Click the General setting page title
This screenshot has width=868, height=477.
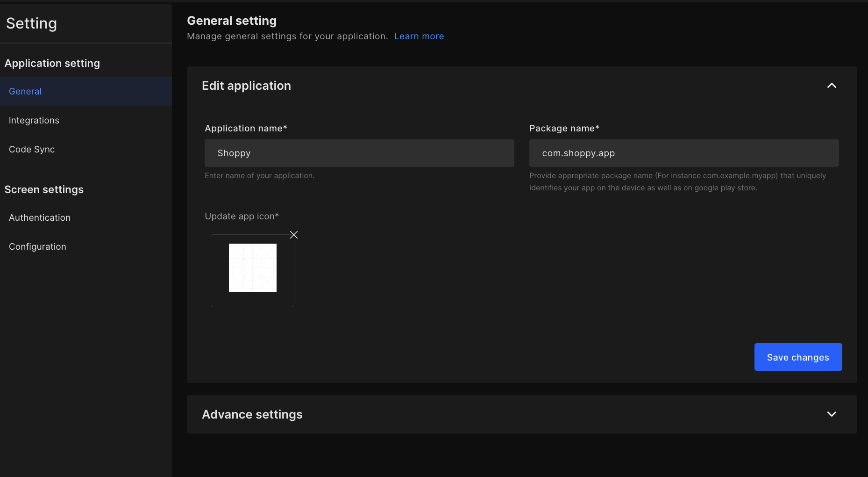232,21
